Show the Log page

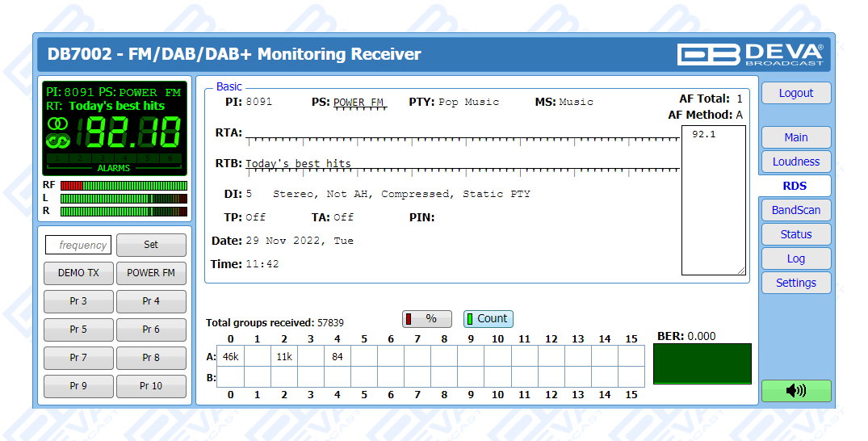pos(795,258)
